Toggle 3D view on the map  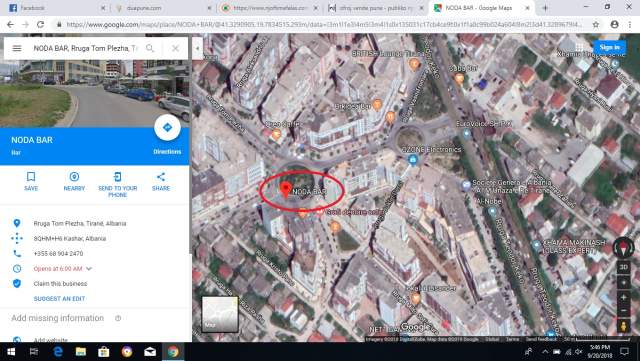pos(623,267)
